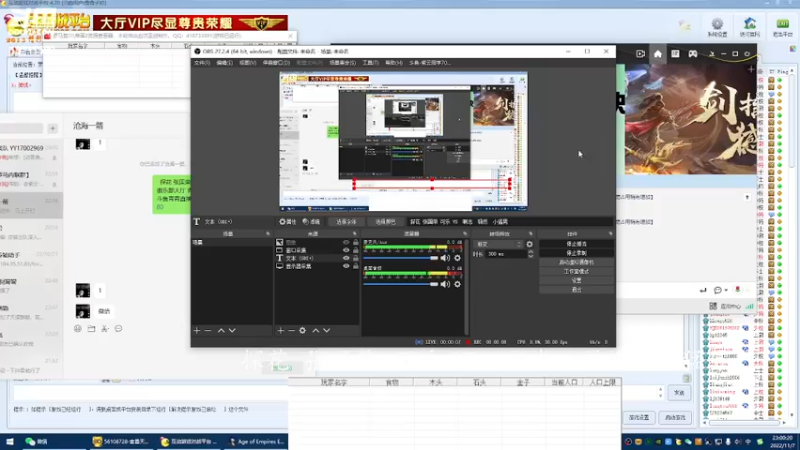Open the Edit menu in OBS

coord(224,63)
